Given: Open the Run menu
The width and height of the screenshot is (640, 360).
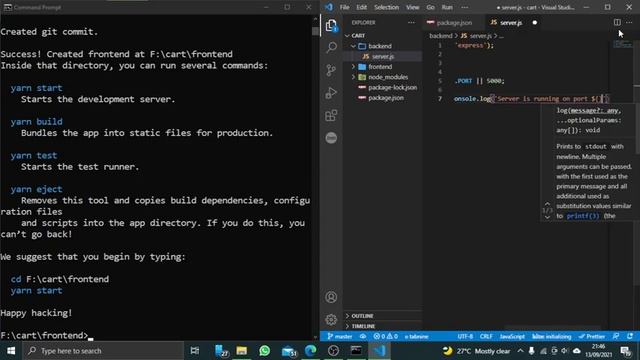Looking at the screenshot, I should (447, 7).
